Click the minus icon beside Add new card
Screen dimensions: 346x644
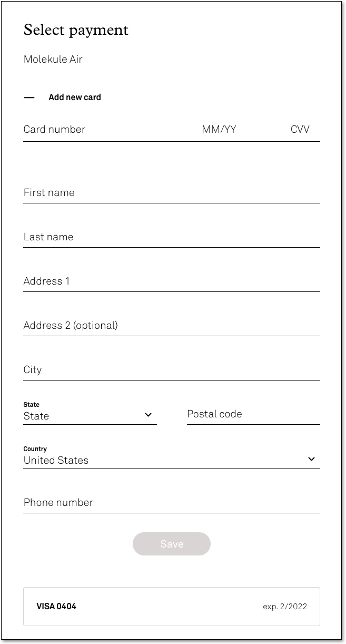(29, 97)
